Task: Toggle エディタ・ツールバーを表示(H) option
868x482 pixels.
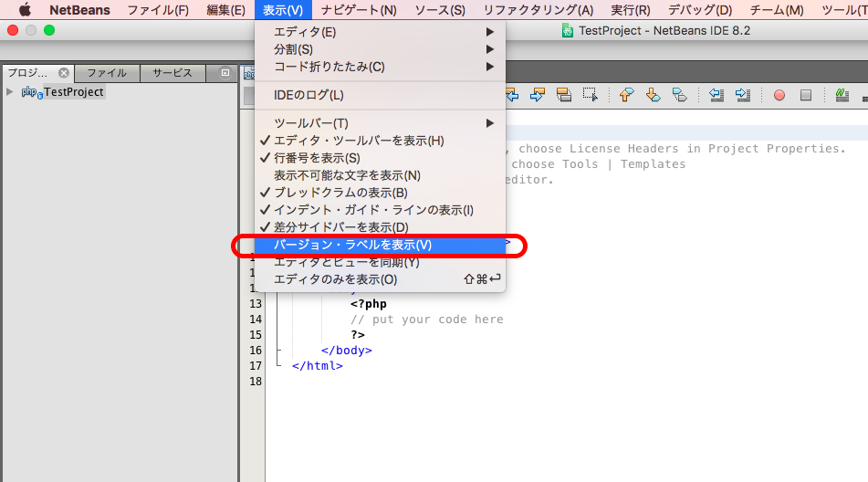Action: tap(381, 141)
